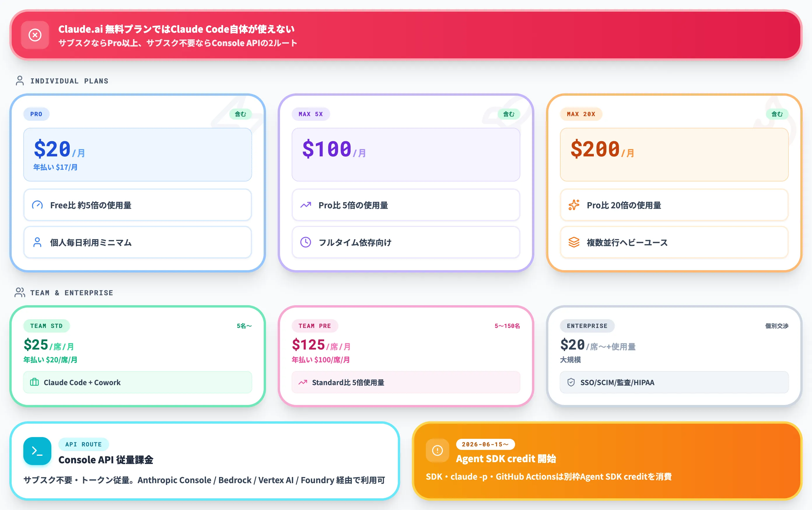The image size is (812, 510).
Task: Select the TEAM PRE badge
Action: (x=315, y=326)
